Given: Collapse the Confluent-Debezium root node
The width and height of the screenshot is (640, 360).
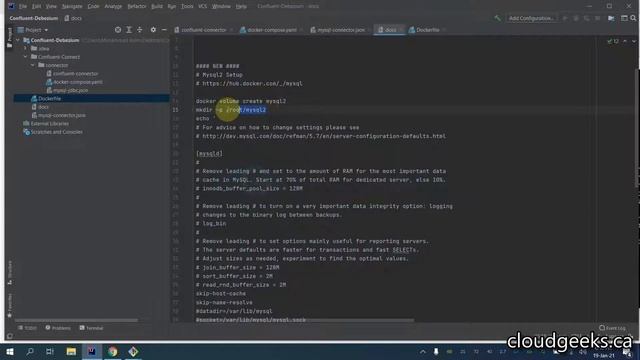Looking at the screenshot, I should click(18, 40).
